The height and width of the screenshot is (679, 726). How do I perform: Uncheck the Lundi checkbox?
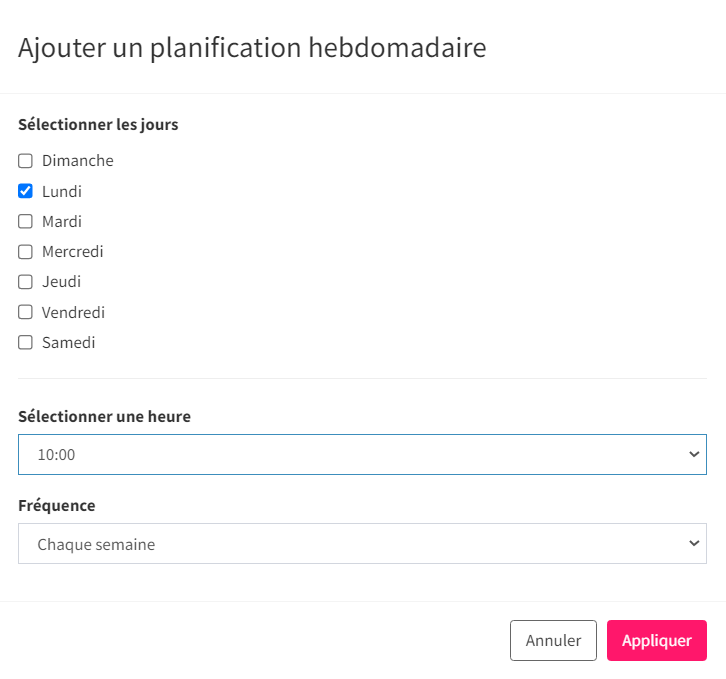(25, 191)
